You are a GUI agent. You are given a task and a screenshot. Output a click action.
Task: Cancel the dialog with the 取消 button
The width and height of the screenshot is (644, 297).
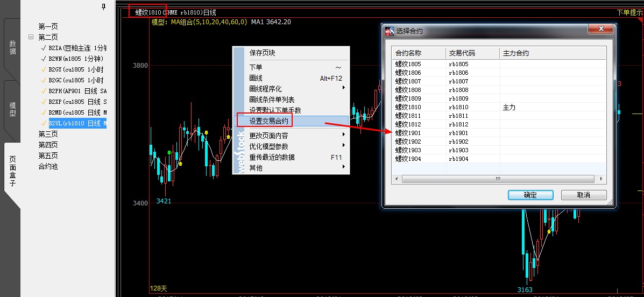click(584, 195)
